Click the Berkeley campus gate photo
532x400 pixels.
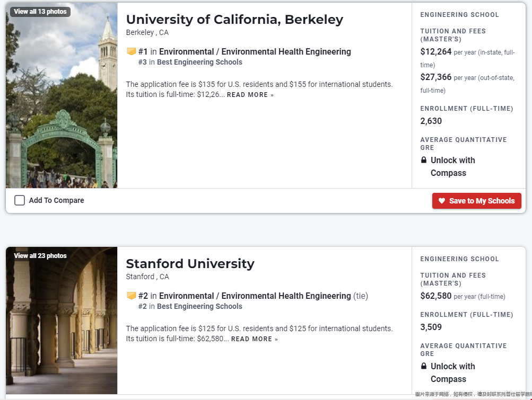tap(62, 95)
